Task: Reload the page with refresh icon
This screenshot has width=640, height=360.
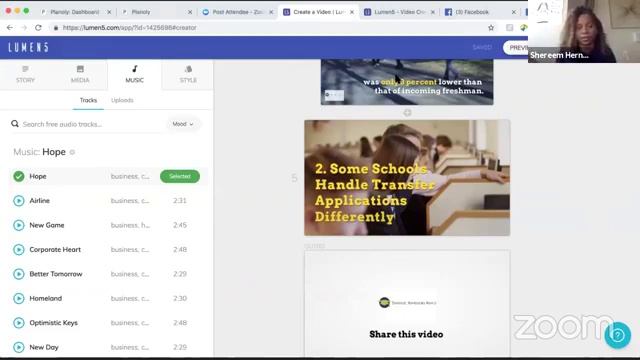Action: 38,28
